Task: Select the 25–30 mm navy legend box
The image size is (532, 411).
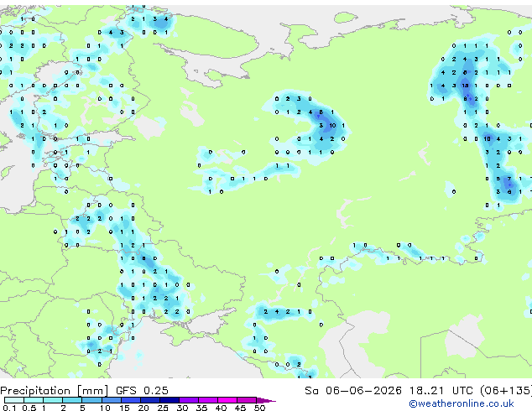Action: click(169, 400)
